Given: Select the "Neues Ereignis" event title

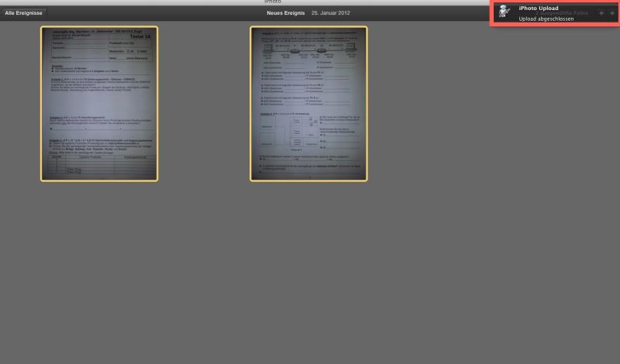Looking at the screenshot, I should [x=284, y=13].
